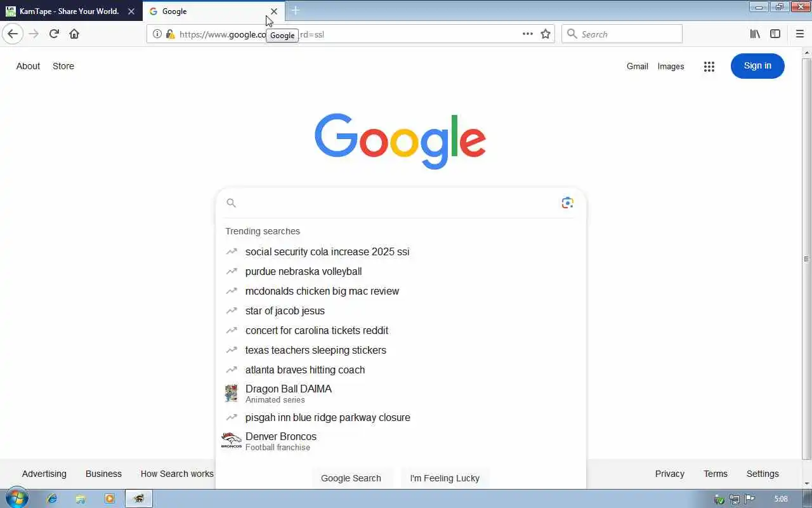Choose 'Dragon Ball DAIMA' animated series suggestion
Image resolution: width=812 pixels, height=508 pixels.
click(401, 393)
